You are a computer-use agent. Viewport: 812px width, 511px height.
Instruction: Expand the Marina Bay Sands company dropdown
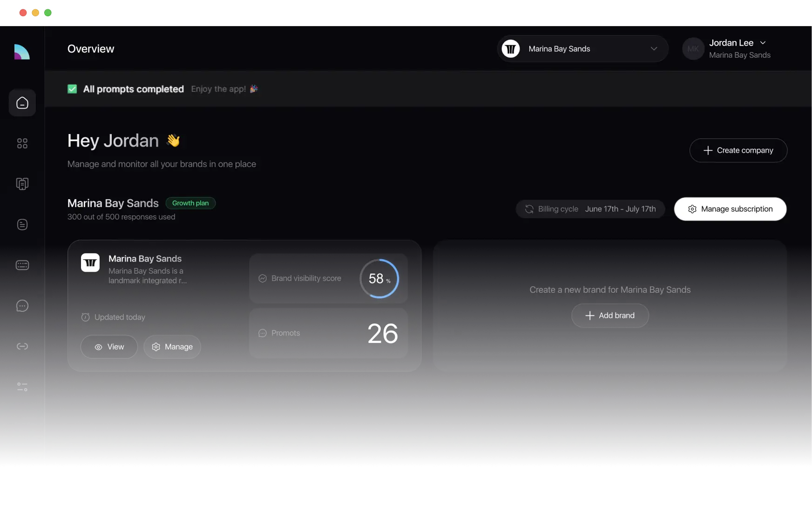pyautogui.click(x=582, y=49)
